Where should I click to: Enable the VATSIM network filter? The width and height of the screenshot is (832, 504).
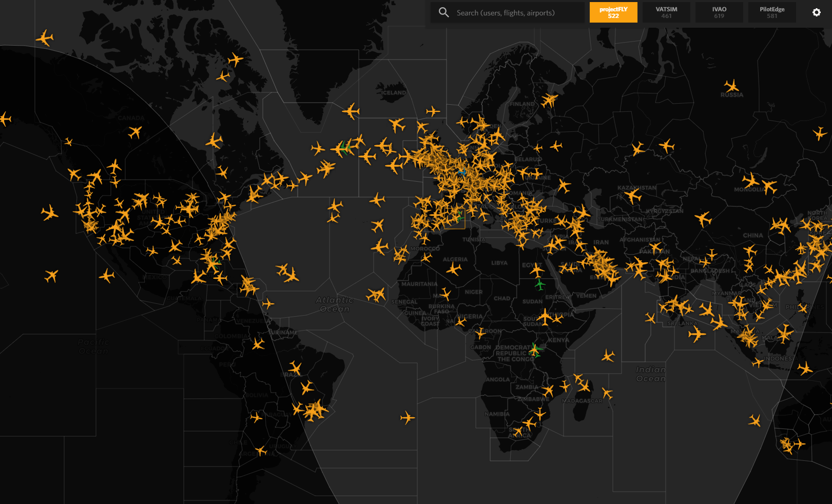[666, 12]
